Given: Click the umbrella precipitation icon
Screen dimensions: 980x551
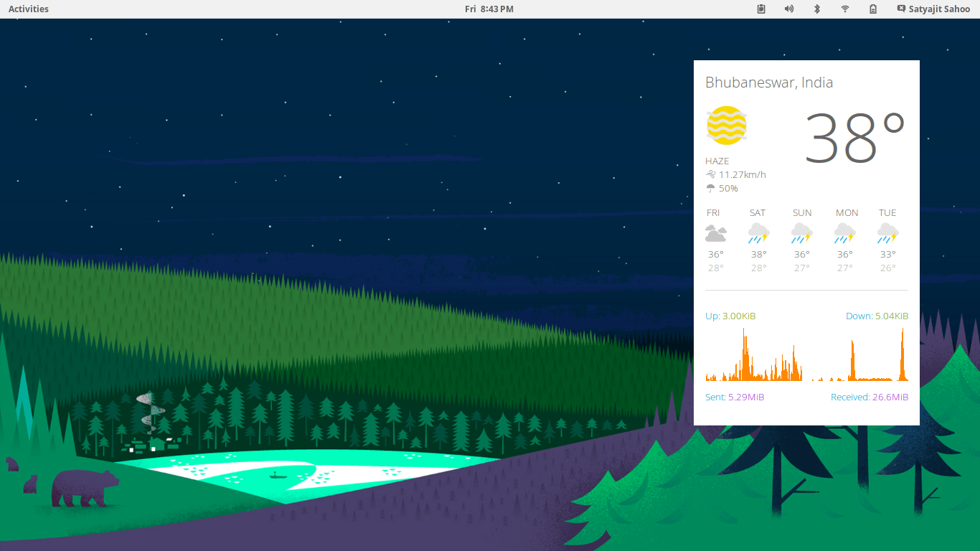Looking at the screenshot, I should tap(710, 189).
